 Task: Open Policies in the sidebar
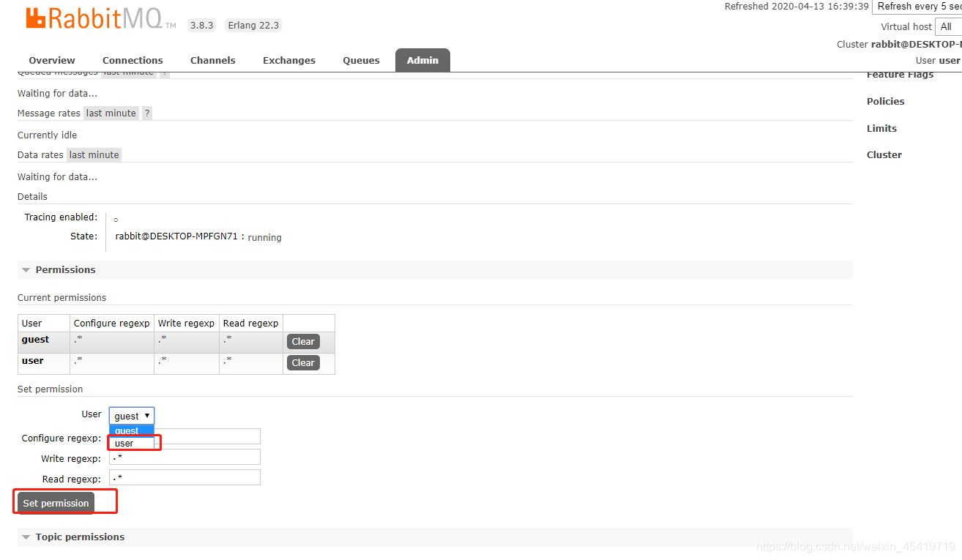pos(885,101)
